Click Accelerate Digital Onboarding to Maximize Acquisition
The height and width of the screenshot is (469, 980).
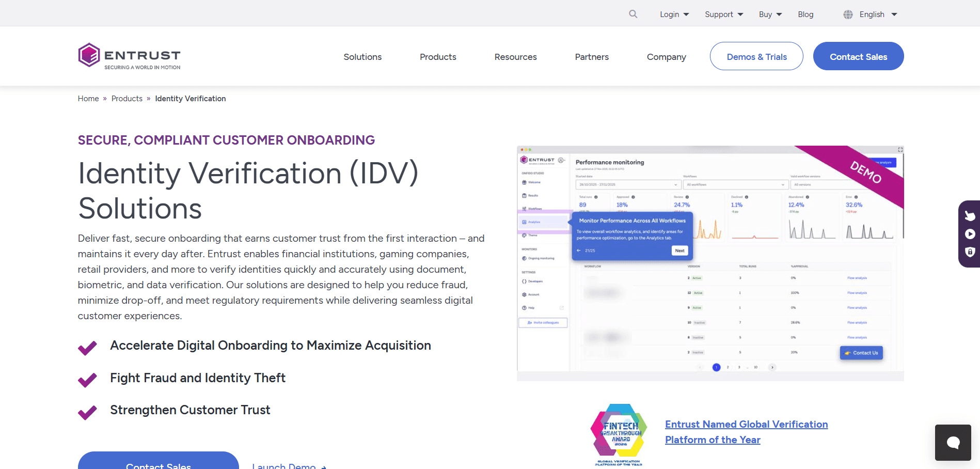271,346
